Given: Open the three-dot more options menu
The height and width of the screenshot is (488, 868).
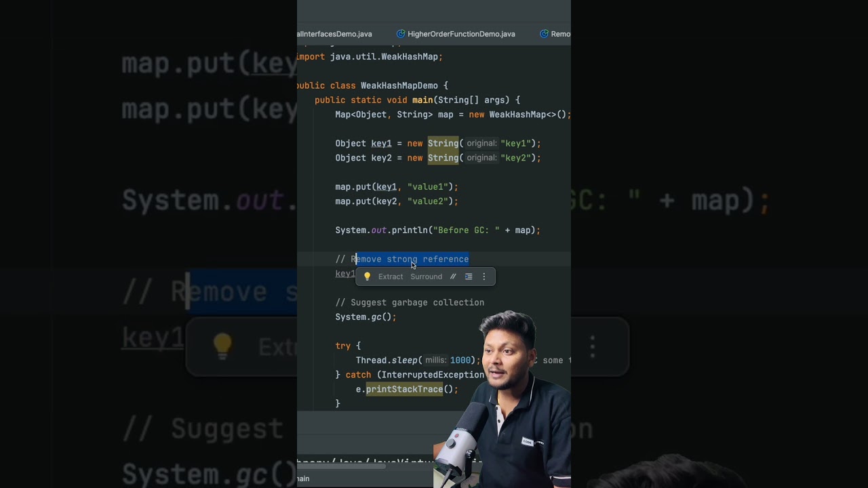Looking at the screenshot, I should tap(484, 277).
